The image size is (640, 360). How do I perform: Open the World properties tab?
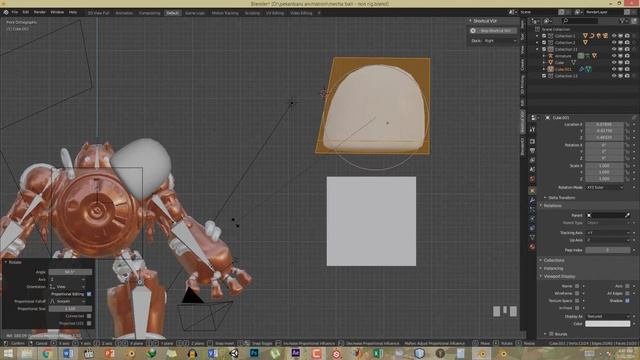pyautogui.click(x=532, y=179)
